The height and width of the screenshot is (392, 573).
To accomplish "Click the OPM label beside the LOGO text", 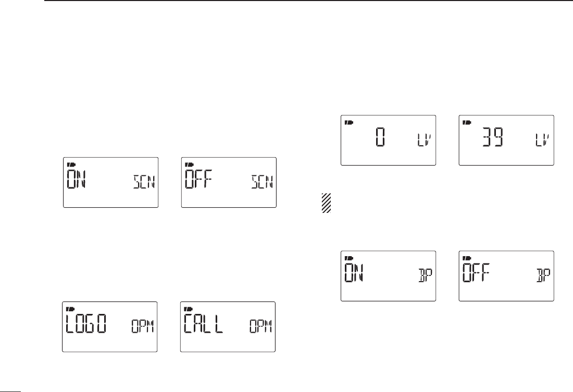I will [x=143, y=326].
